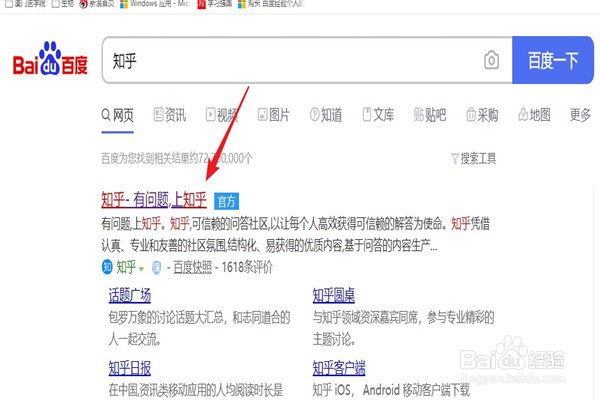Click the 搜索工具 funnel icon

(455, 159)
